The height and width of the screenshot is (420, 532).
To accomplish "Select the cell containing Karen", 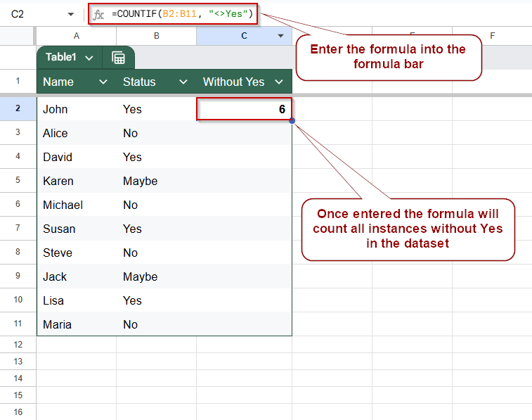I will 77,181.
